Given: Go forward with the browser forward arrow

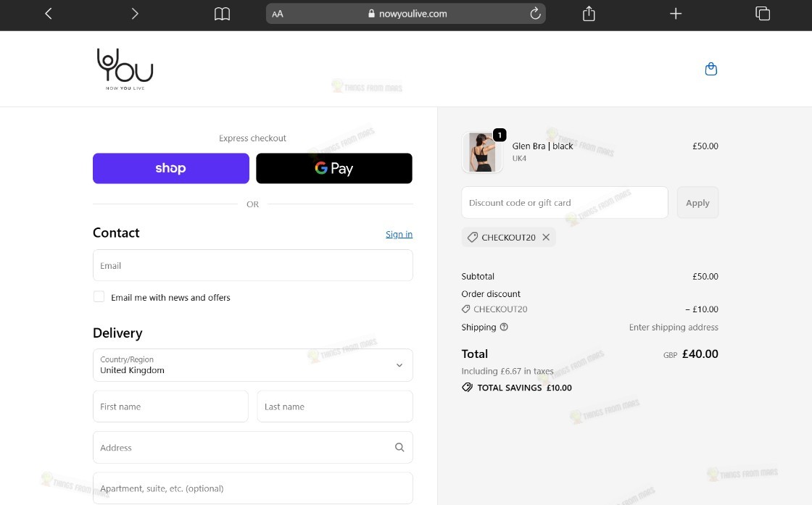Looking at the screenshot, I should click(135, 14).
